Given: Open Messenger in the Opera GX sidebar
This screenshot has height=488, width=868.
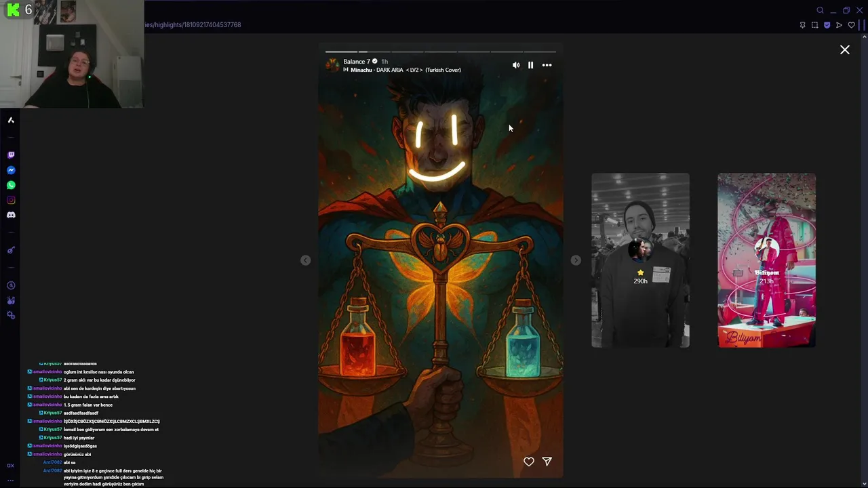Looking at the screenshot, I should click(11, 170).
